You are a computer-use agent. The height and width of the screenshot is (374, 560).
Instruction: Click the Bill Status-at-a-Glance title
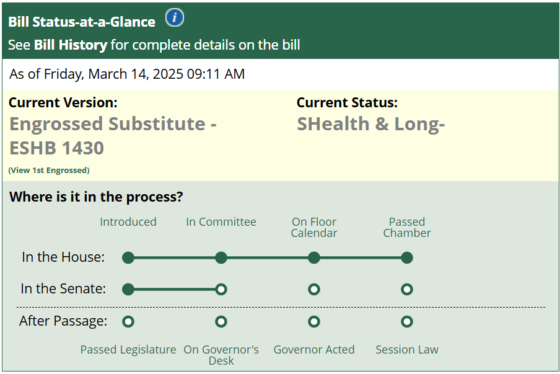pyautogui.click(x=82, y=22)
